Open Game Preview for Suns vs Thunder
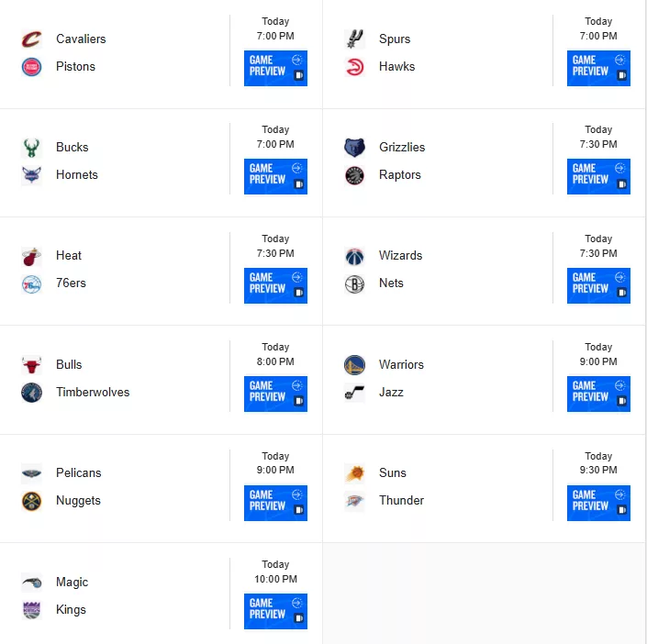 point(598,503)
